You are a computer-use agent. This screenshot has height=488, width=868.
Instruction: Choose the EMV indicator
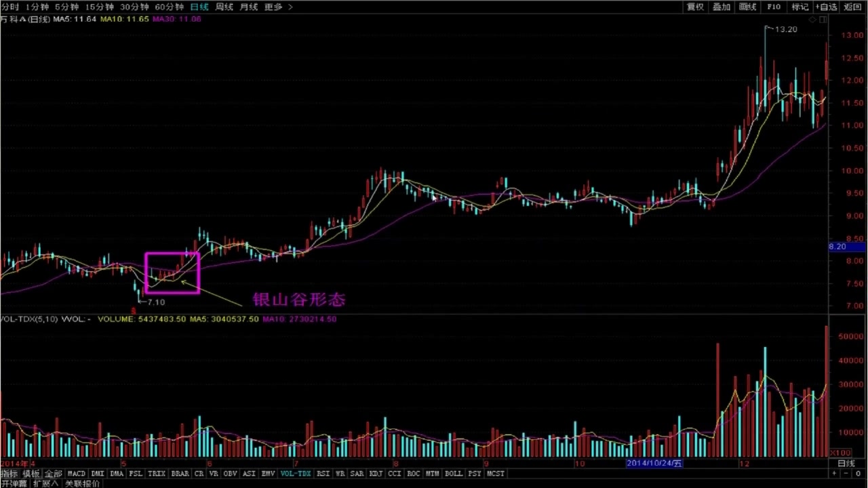(269, 474)
